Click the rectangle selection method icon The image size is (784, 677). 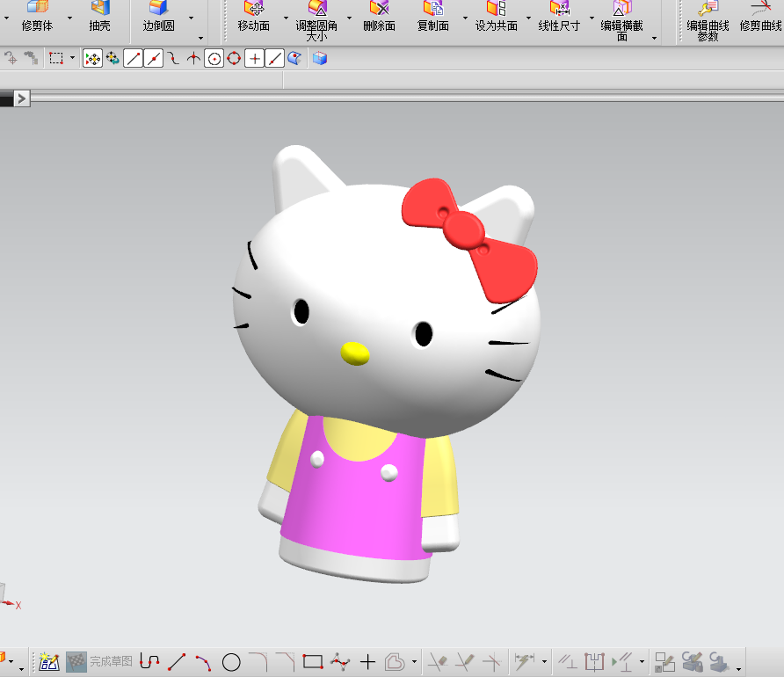[56, 59]
